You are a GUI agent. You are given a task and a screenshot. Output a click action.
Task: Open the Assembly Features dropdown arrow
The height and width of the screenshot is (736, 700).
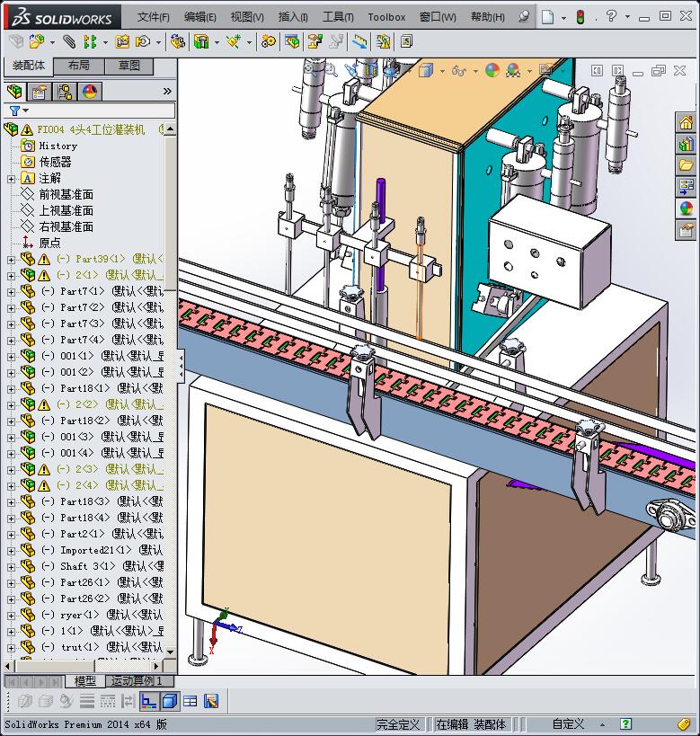(217, 43)
